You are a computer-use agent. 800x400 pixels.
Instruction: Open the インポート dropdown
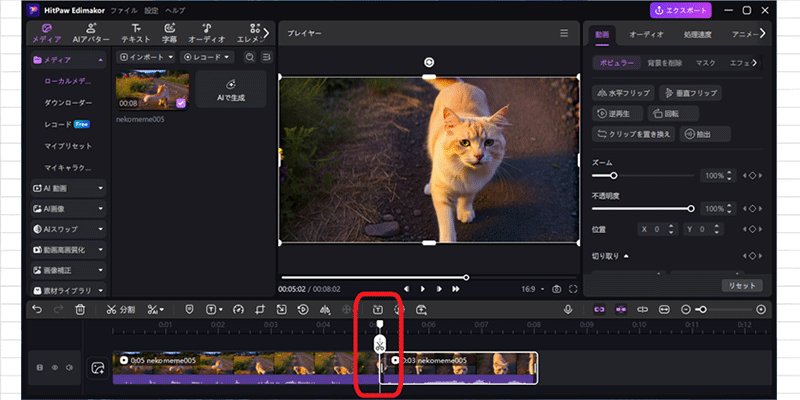(147, 57)
